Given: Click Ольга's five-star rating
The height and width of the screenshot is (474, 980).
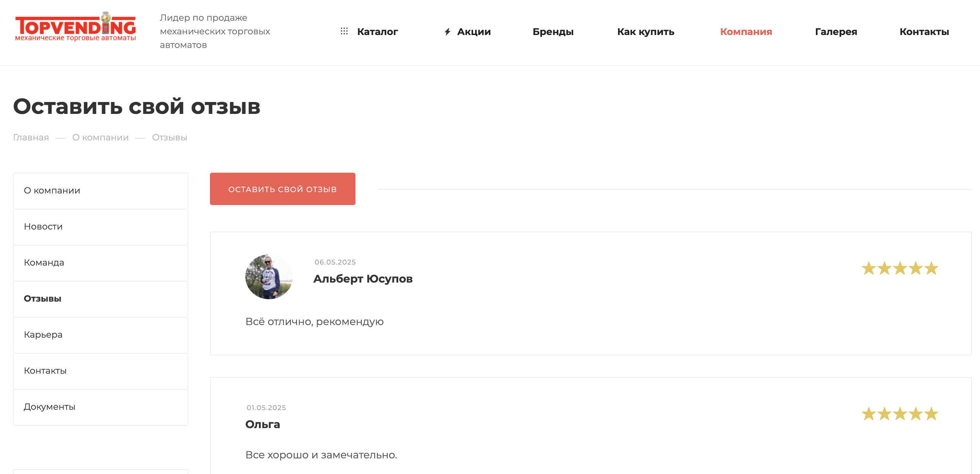Looking at the screenshot, I should [900, 414].
